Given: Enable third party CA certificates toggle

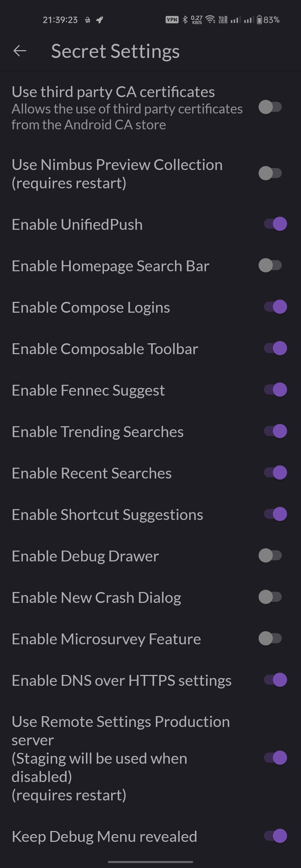Looking at the screenshot, I should pyautogui.click(x=270, y=107).
